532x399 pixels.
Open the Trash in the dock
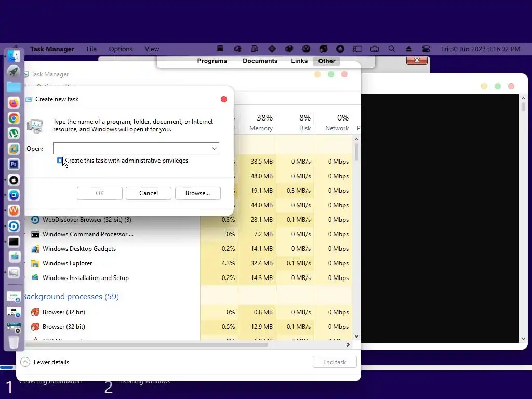14,342
